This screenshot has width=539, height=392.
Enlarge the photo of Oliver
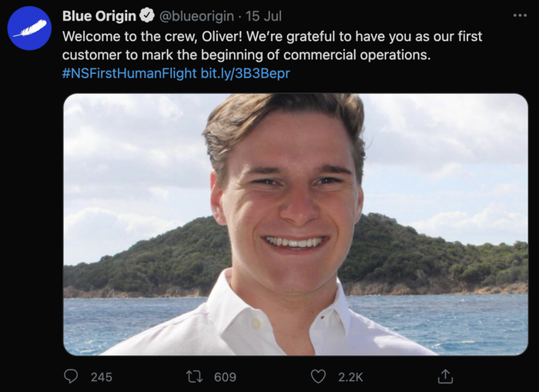click(295, 224)
